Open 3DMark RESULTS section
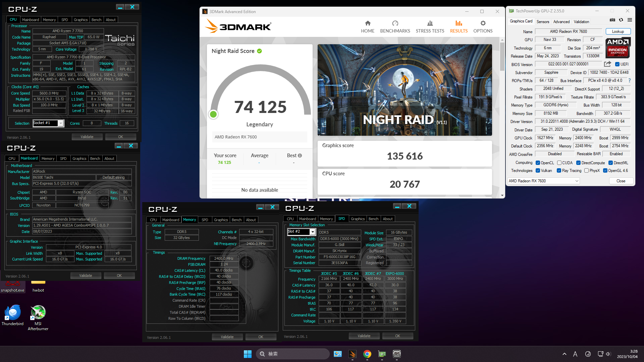 (459, 26)
